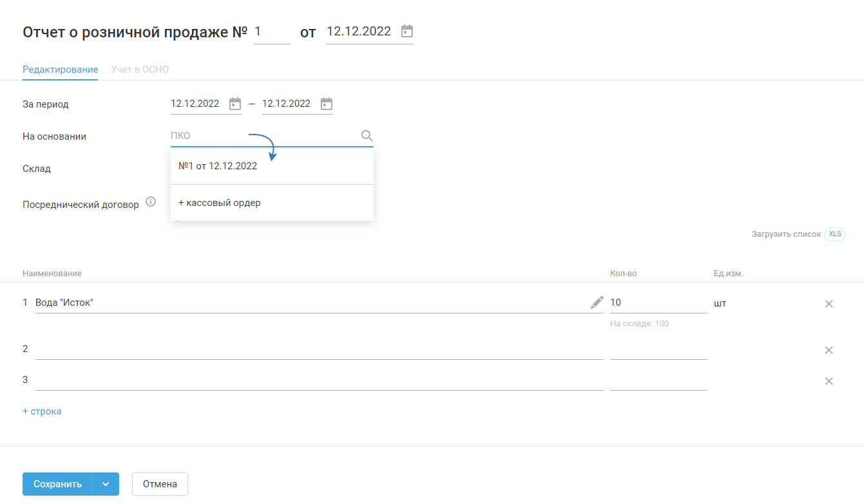Click Ед.изм. column header

(728, 274)
